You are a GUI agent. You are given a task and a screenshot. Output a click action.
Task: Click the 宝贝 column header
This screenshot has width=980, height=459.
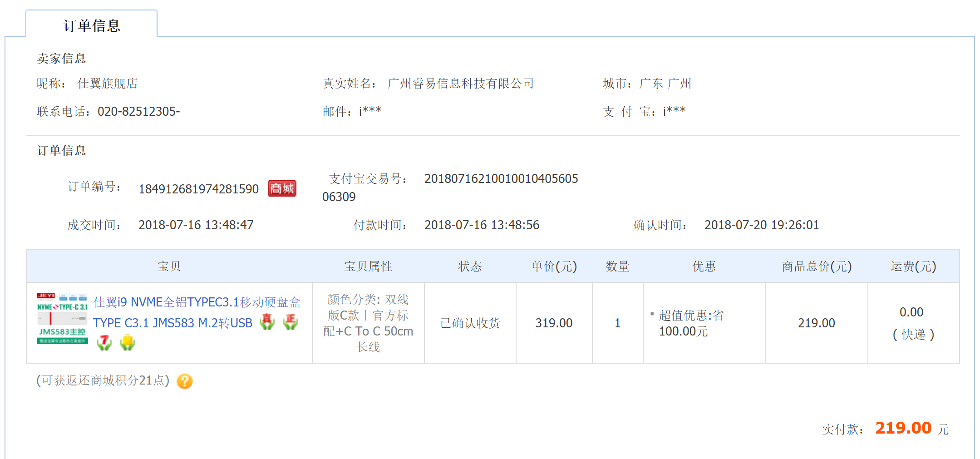[169, 267]
